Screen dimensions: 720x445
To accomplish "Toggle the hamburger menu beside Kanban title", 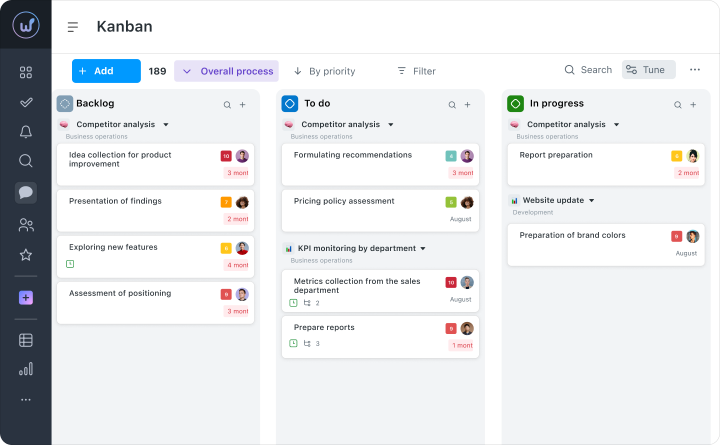I will pyautogui.click(x=72, y=28).
